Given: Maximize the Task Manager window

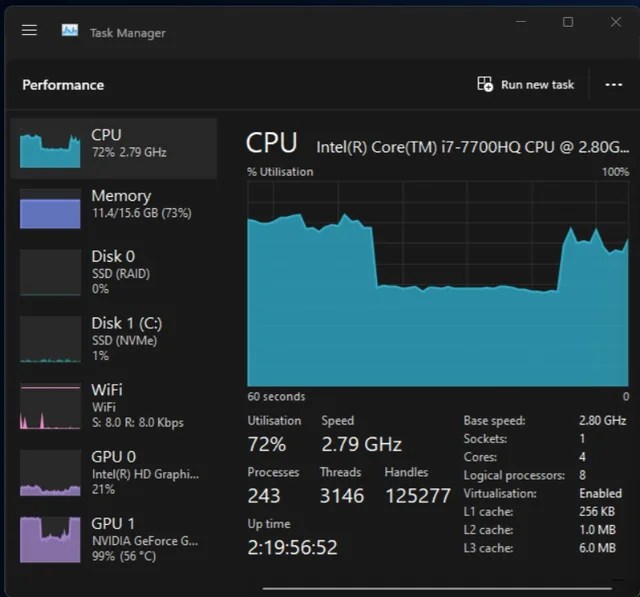Looking at the screenshot, I should pos(568,22).
